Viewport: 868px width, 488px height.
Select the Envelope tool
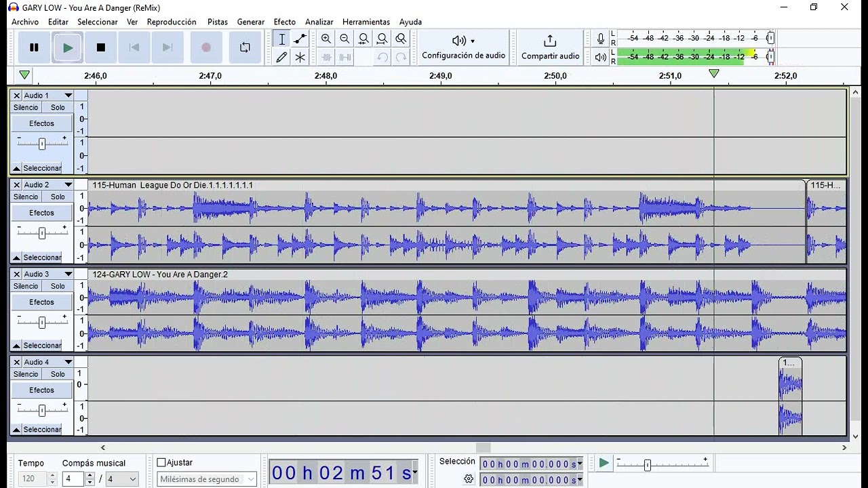point(300,39)
